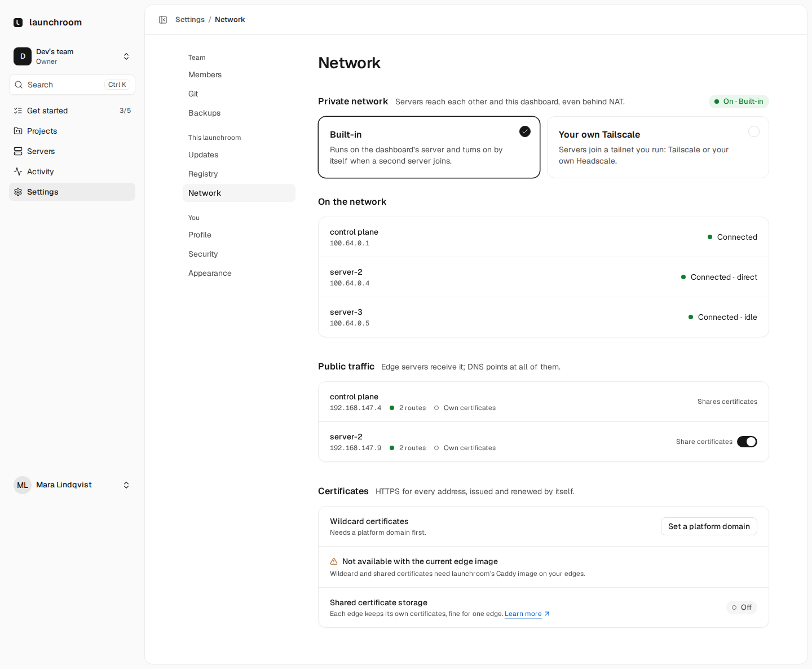Click the Wildcard certificates row title
812x669 pixels.
point(369,521)
